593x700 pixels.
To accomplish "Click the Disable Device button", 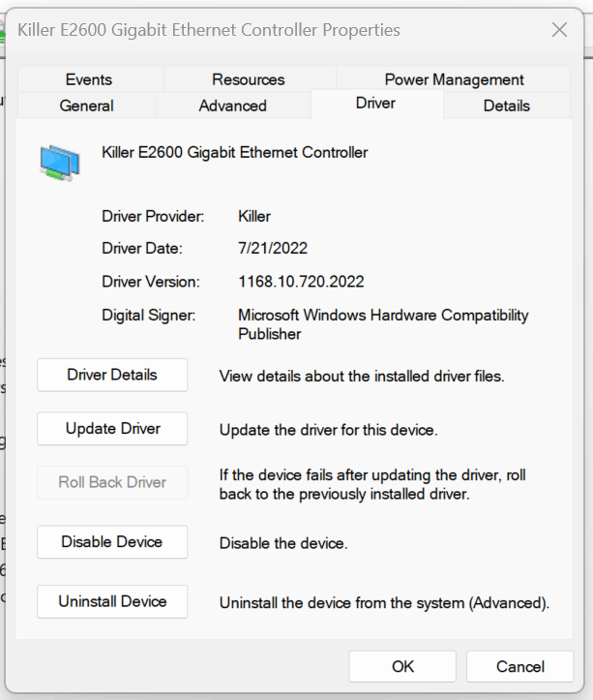I will click(112, 542).
